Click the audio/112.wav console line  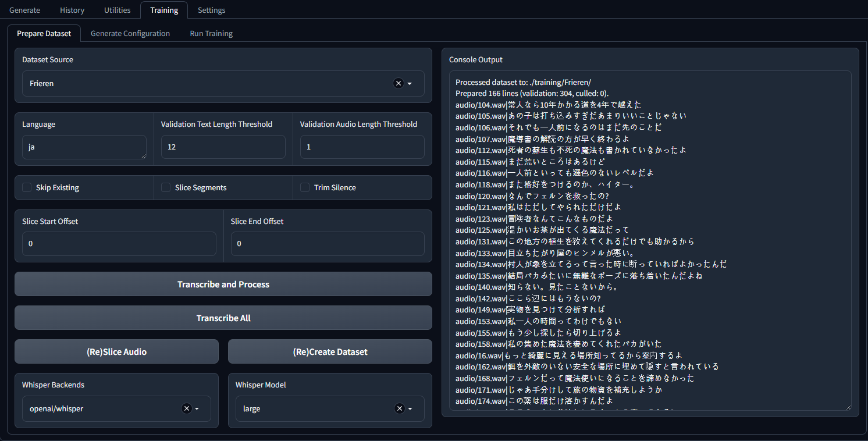(571, 150)
